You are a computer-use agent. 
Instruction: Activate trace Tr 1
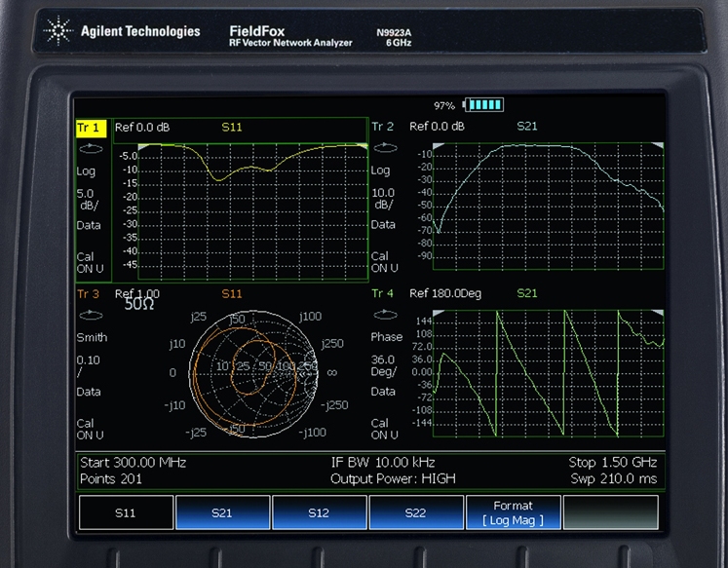pos(90,127)
